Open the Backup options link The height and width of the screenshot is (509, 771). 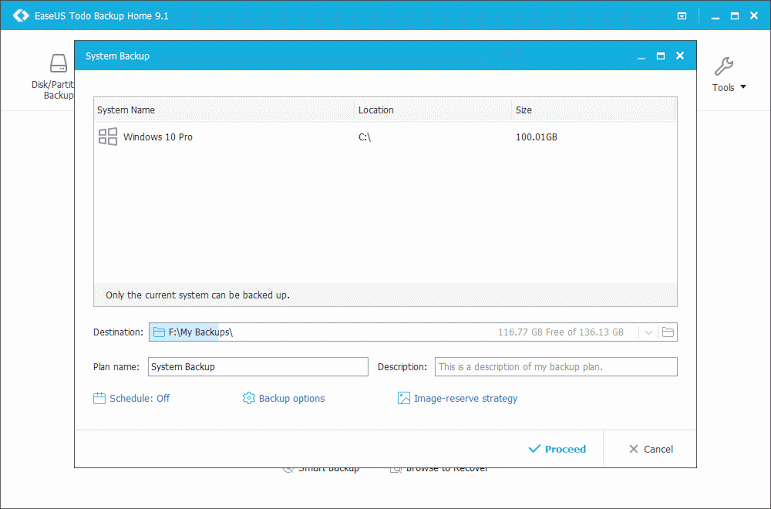(292, 398)
